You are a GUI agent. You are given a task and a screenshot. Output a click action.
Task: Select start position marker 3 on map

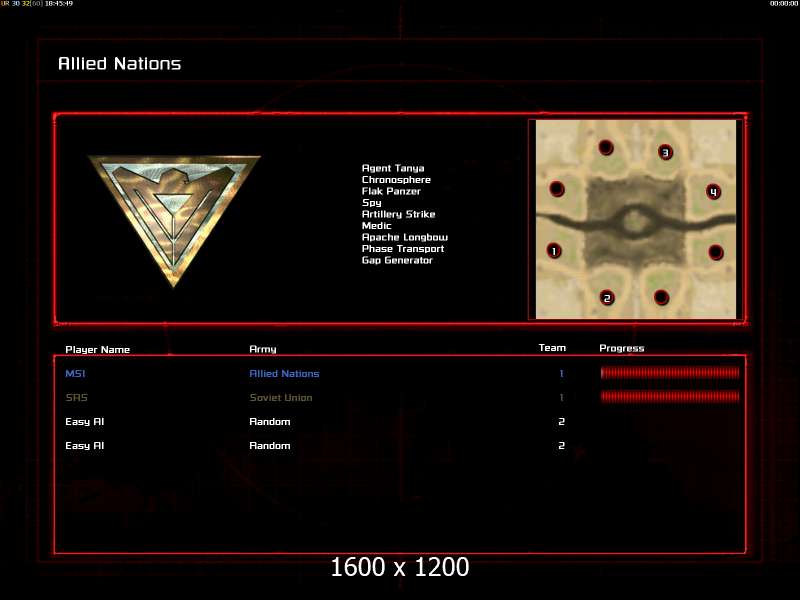click(x=665, y=152)
